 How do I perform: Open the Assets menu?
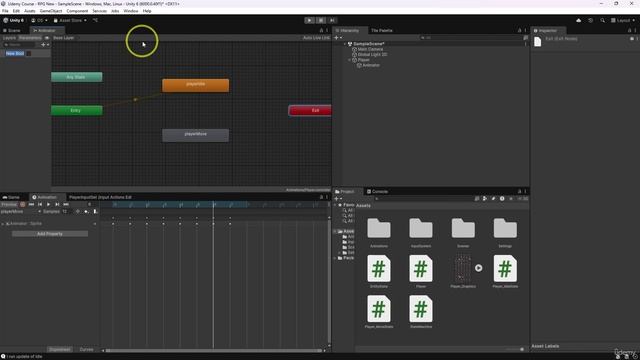(29, 11)
